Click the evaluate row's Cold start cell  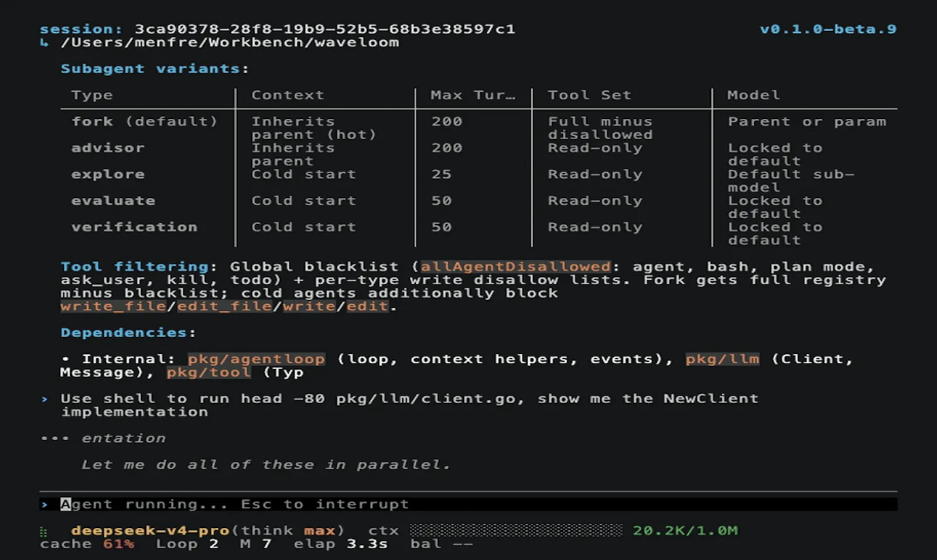[303, 200]
